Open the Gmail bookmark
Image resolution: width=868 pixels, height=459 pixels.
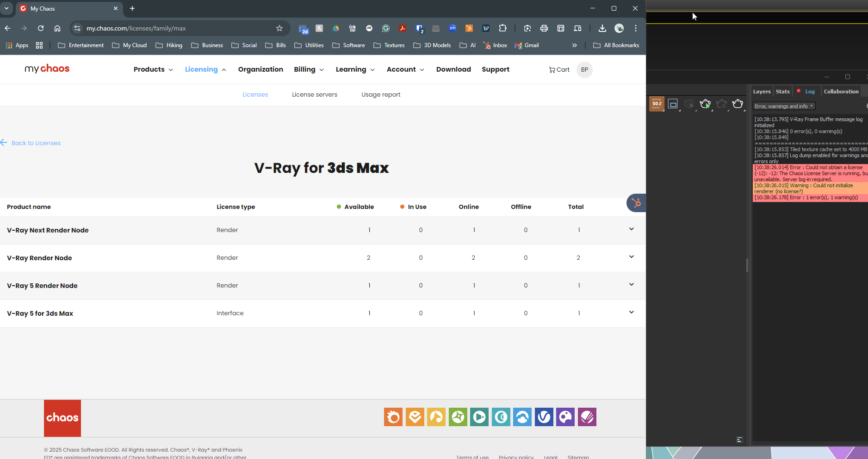[527, 45]
